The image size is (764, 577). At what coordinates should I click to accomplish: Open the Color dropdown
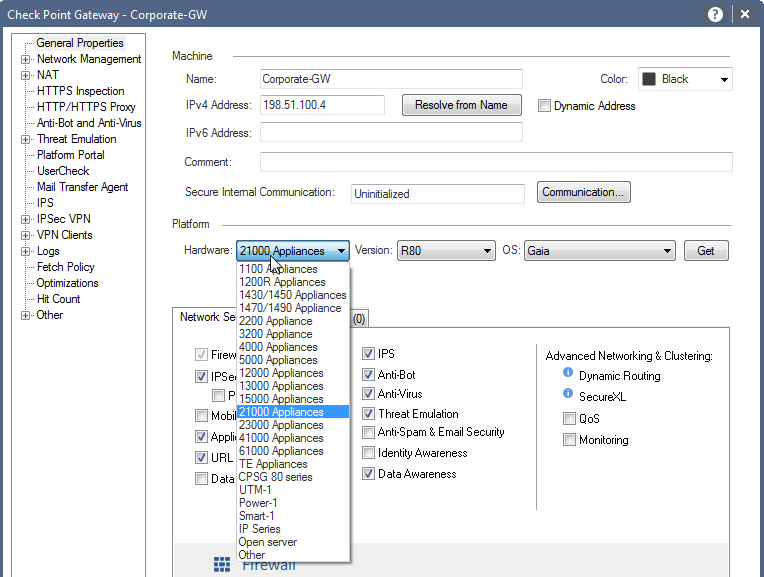click(x=685, y=79)
